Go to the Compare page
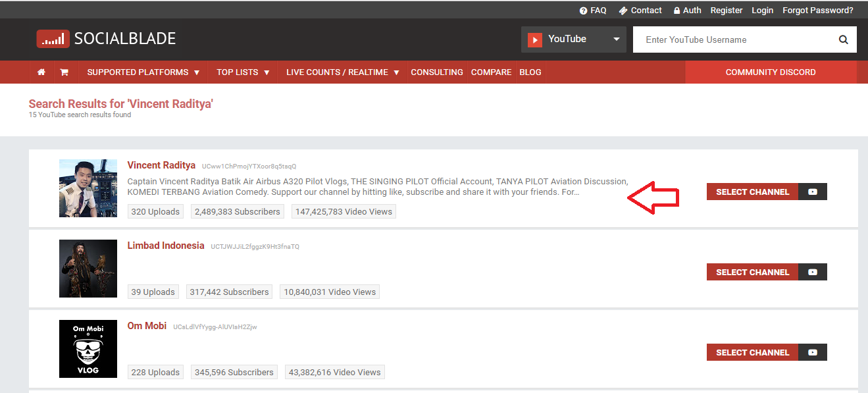 pyautogui.click(x=491, y=72)
